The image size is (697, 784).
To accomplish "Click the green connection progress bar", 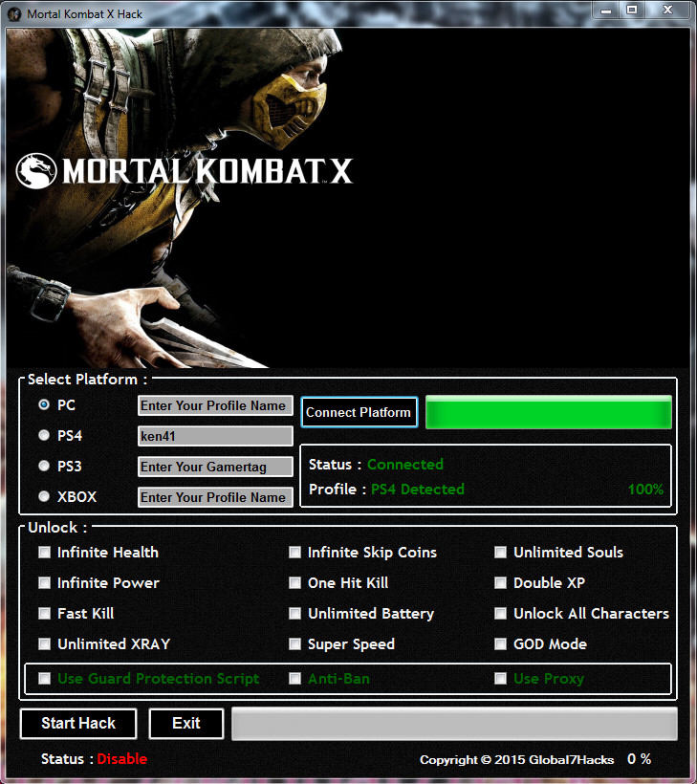I will [549, 412].
